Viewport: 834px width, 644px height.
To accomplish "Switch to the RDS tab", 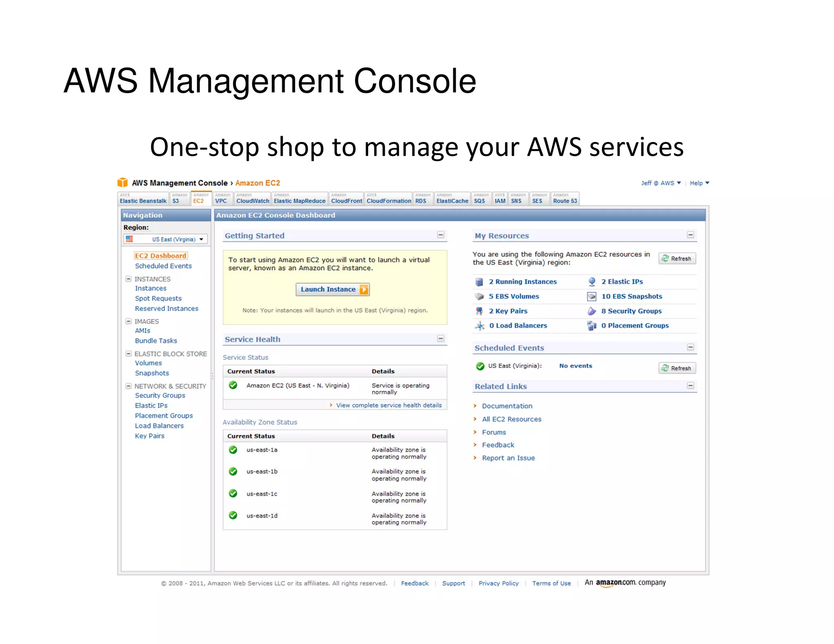I will (x=423, y=199).
